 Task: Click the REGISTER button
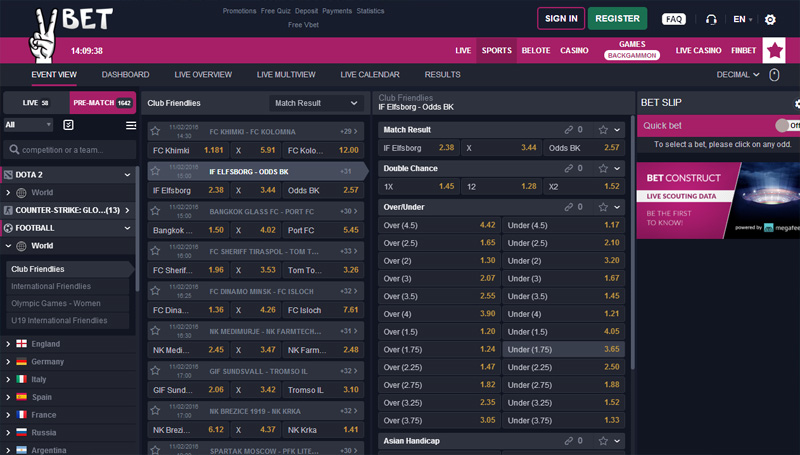pos(617,19)
